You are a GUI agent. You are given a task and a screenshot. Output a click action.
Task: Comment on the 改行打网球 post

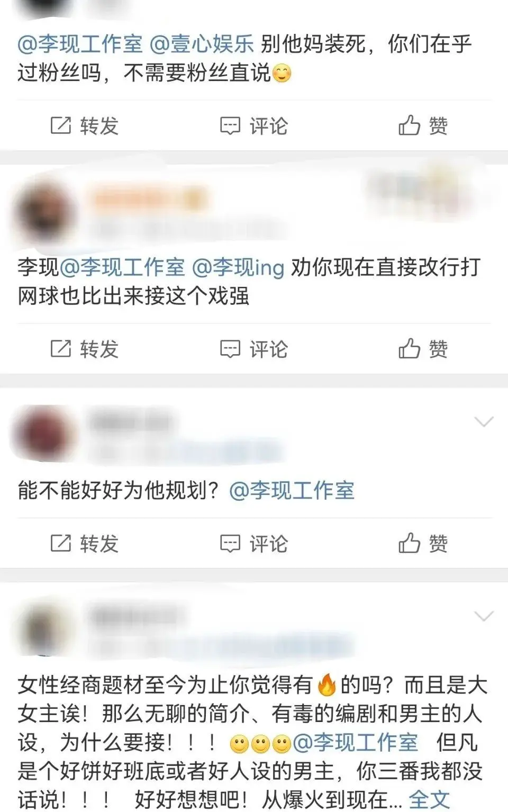point(254,349)
